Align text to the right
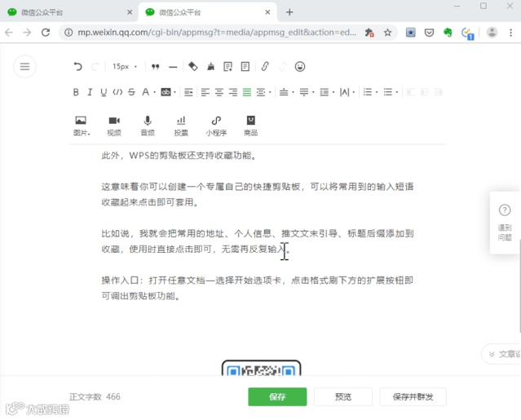 click(x=233, y=92)
